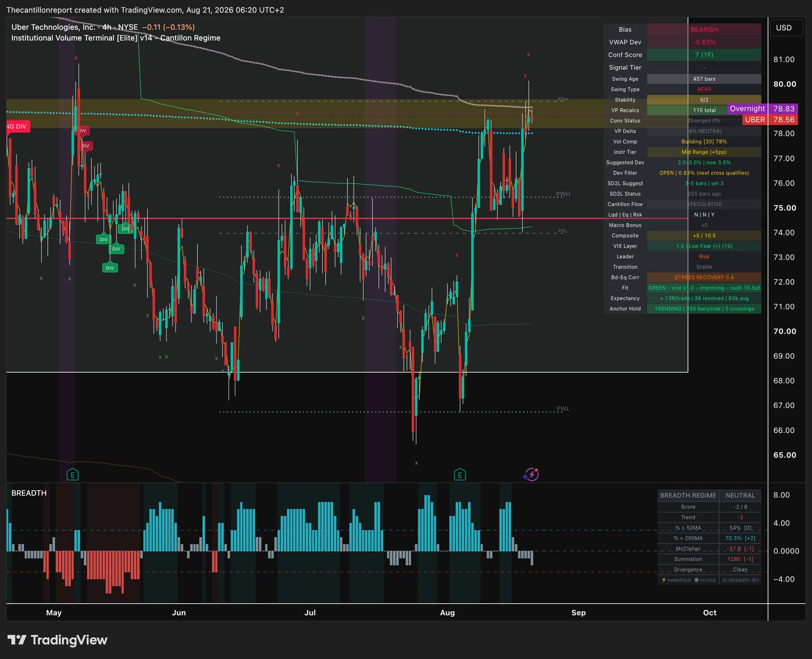This screenshot has width=812, height=659.
Task: Click the Conv Status row label
Action: (x=625, y=121)
